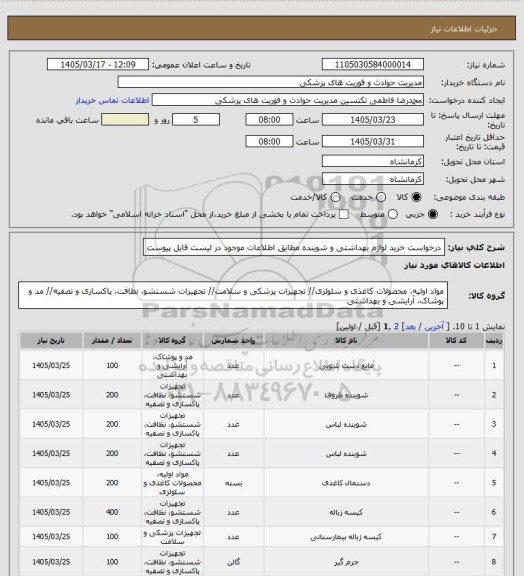This screenshot has width=524, height=576.
Task: Click the response deadline date 1405/03/23
Action: [x=373, y=120]
